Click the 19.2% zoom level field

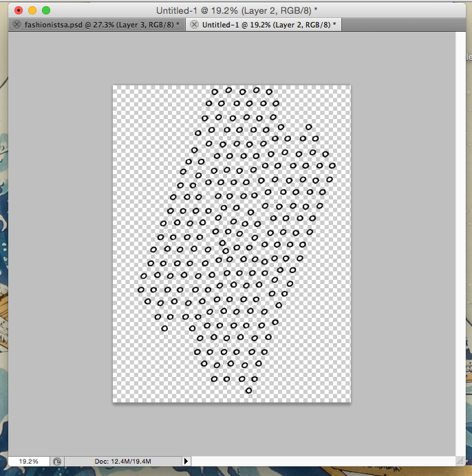[x=28, y=461]
